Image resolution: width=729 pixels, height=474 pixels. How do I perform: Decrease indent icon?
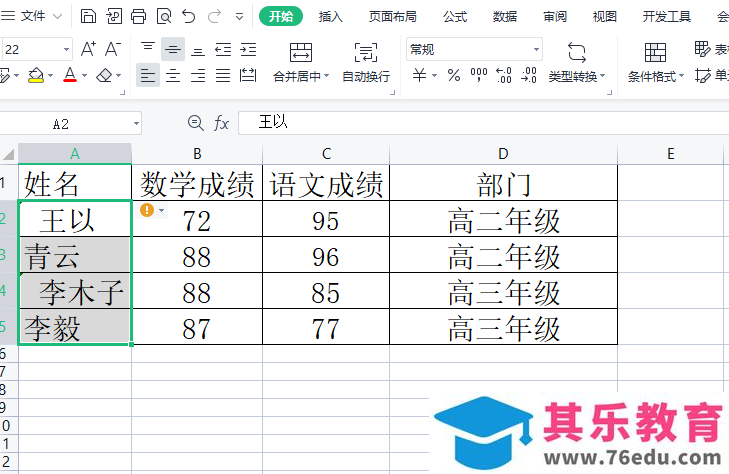(223, 49)
